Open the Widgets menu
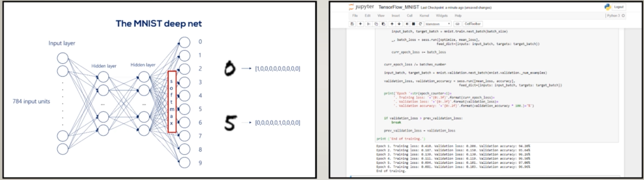 441,15
